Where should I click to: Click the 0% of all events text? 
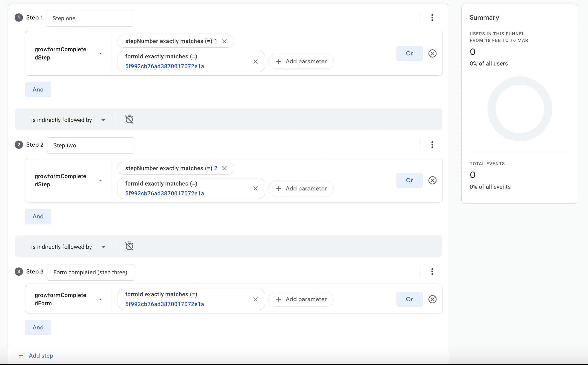pos(490,187)
